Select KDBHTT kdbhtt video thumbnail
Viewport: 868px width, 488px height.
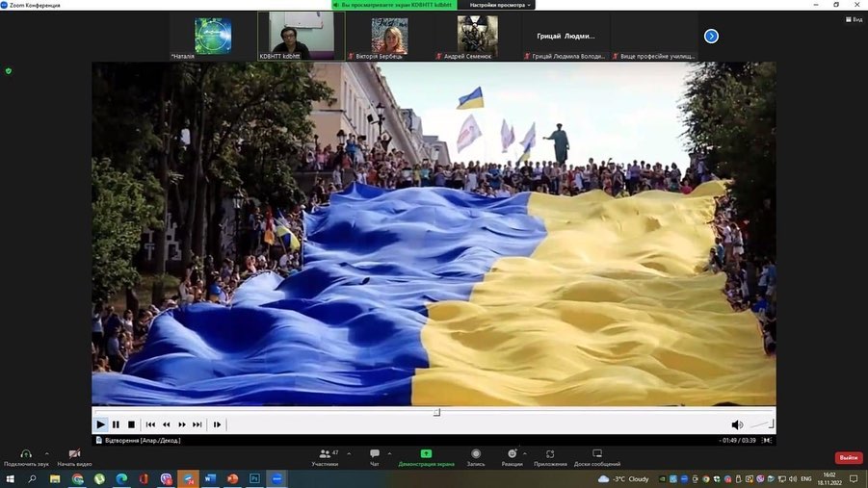(x=302, y=36)
